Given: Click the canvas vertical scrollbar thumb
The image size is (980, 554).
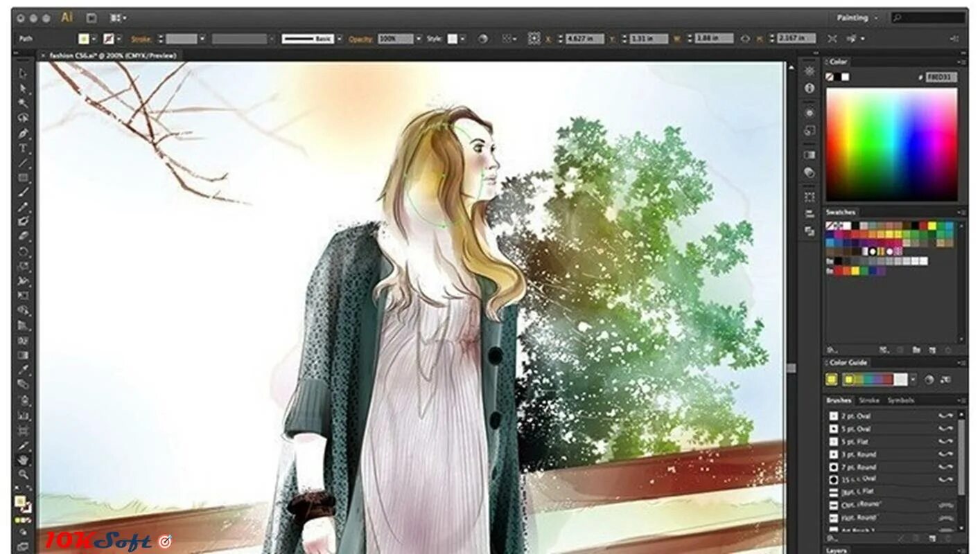Looking at the screenshot, I should (x=791, y=368).
